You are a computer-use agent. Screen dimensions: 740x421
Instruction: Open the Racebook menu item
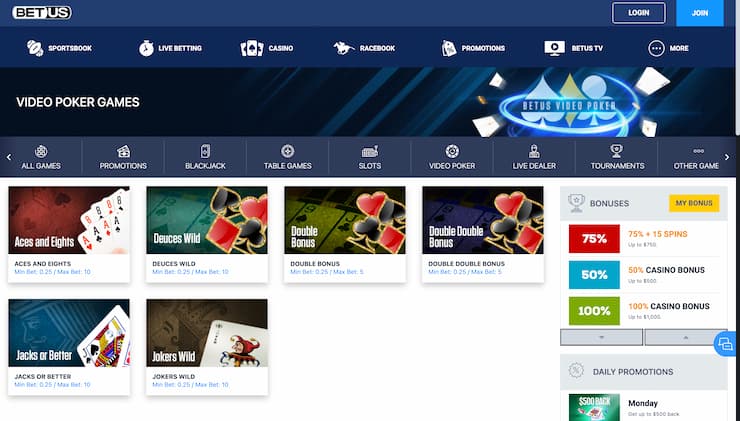click(x=364, y=48)
